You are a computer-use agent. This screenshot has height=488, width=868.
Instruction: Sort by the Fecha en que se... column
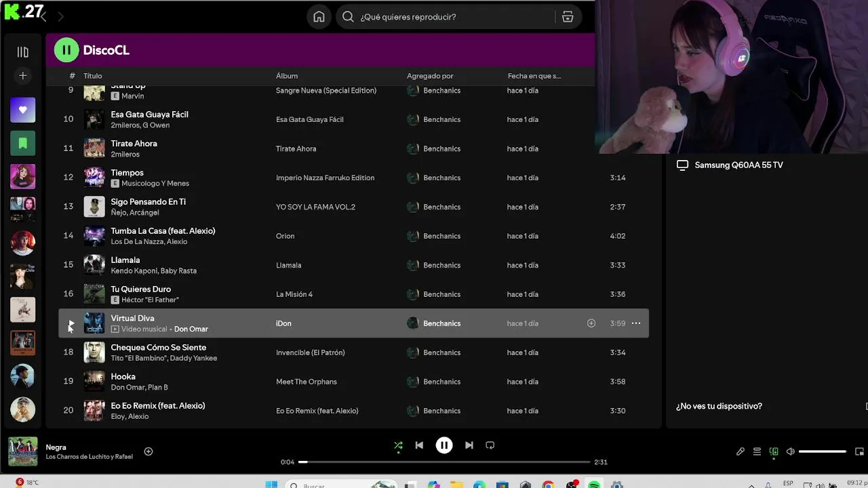tap(534, 76)
